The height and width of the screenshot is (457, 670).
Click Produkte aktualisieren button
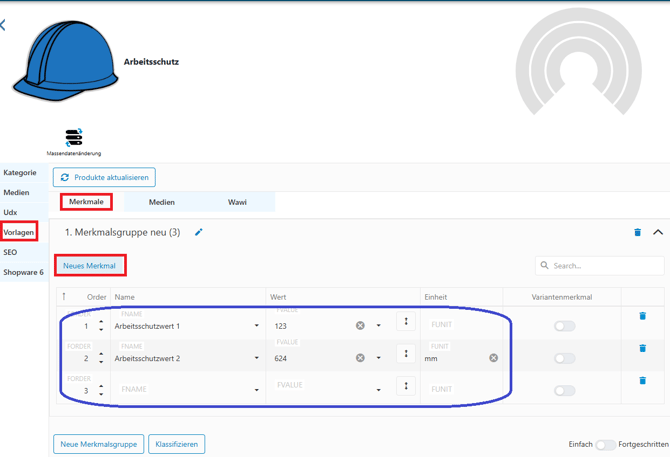click(104, 177)
